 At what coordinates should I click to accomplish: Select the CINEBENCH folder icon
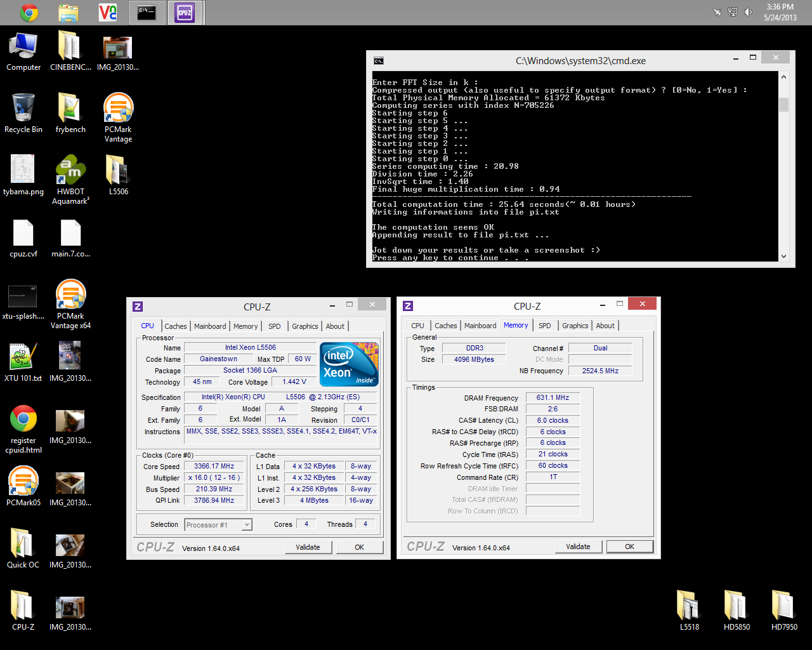tap(70, 51)
